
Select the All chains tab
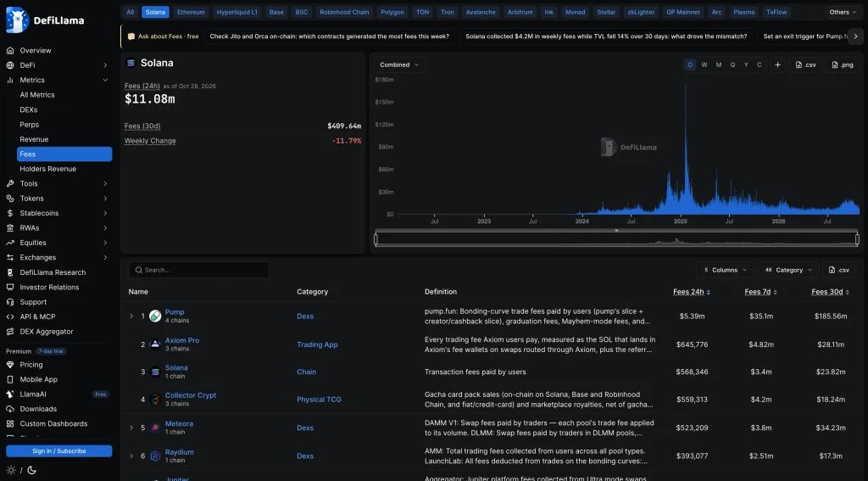tap(130, 12)
